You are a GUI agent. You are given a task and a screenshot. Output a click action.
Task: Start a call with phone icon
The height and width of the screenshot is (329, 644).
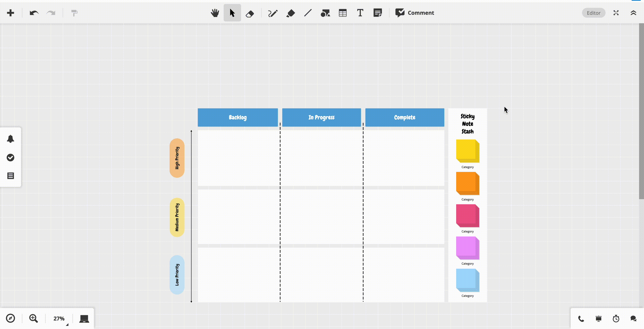tap(581, 319)
